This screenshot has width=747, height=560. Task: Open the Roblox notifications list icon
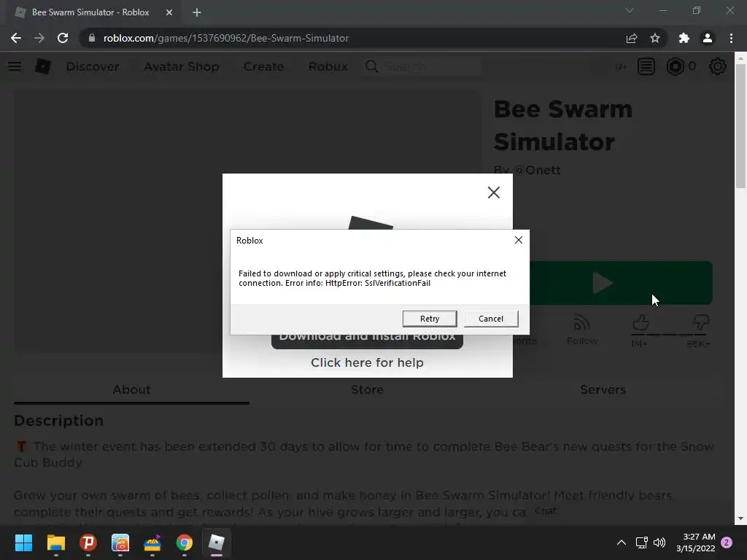[646, 66]
